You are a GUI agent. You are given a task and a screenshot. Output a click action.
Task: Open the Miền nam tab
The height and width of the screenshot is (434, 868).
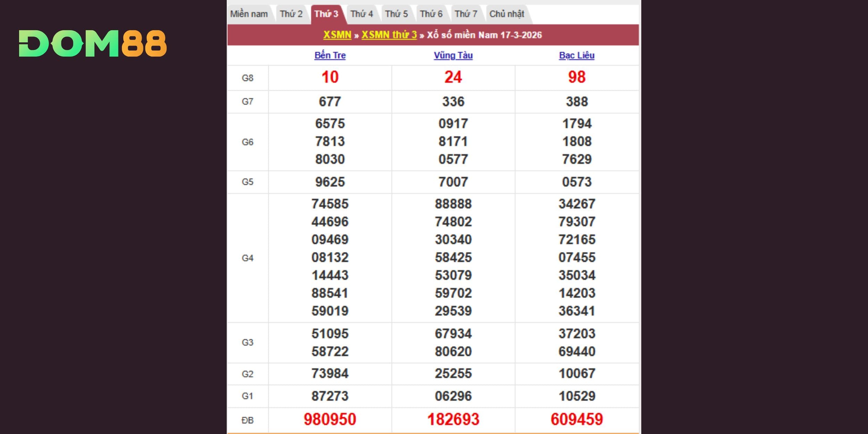point(249,14)
